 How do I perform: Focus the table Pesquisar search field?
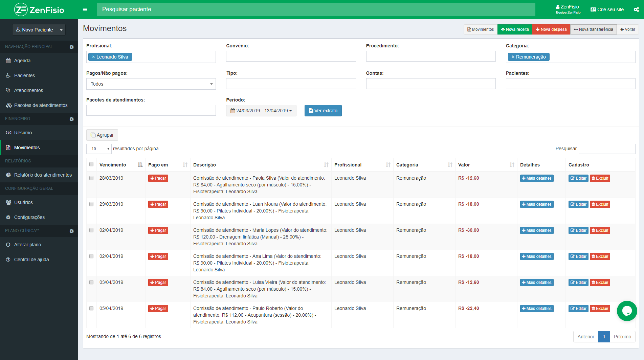[x=607, y=149]
